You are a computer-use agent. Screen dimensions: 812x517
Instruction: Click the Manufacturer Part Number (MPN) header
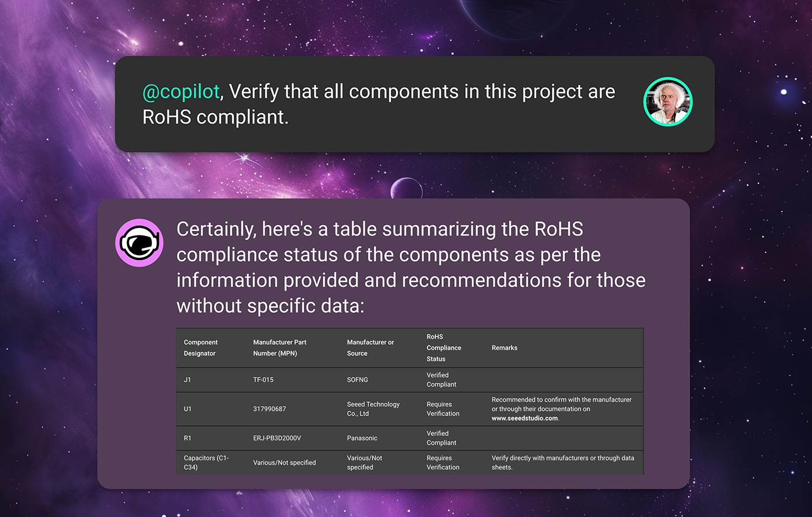point(280,348)
